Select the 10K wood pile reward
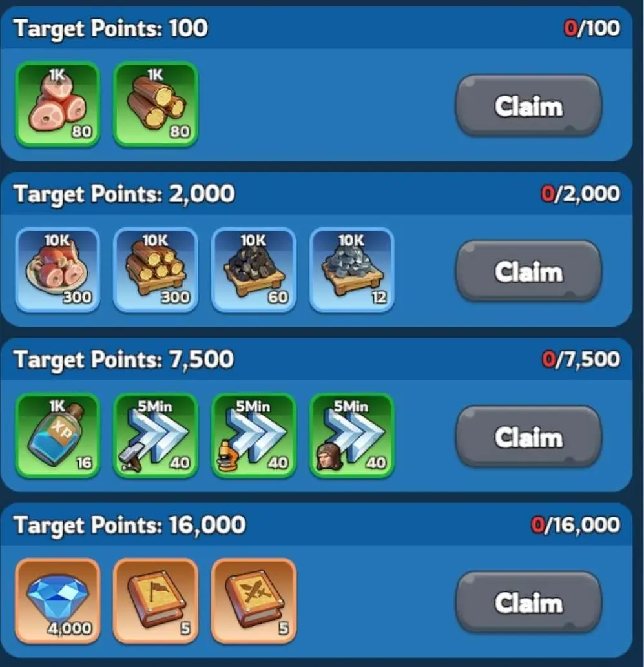This screenshot has width=644, height=667. (x=156, y=270)
